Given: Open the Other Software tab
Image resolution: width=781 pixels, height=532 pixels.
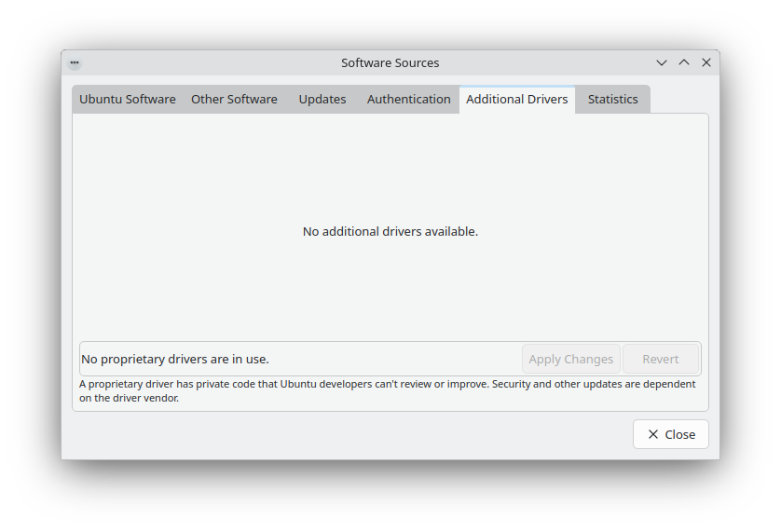Looking at the screenshot, I should (234, 100).
